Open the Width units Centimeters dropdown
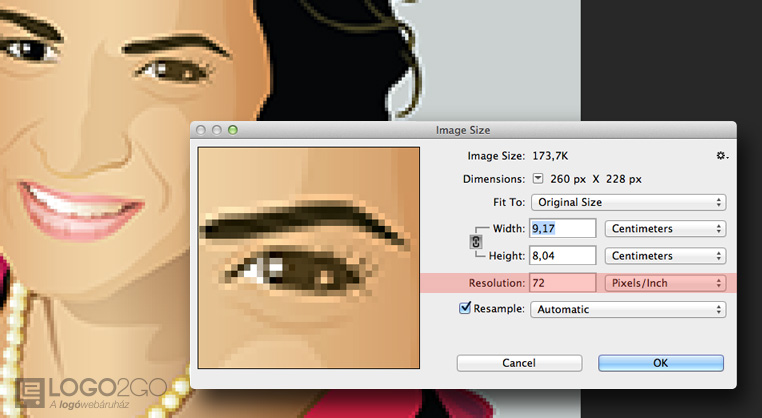Image resolution: width=762 pixels, height=418 pixels. point(665,229)
